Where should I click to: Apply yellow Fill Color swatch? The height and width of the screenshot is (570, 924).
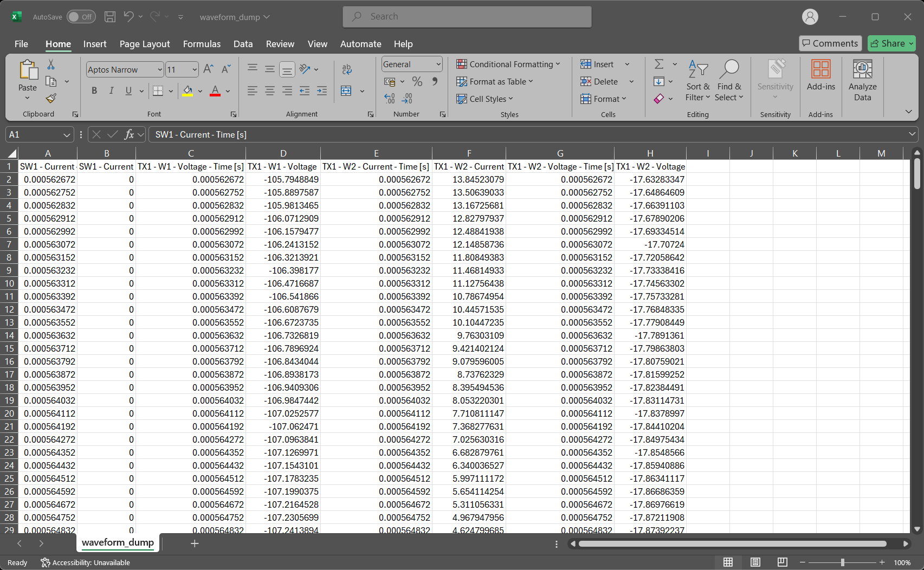click(x=188, y=90)
